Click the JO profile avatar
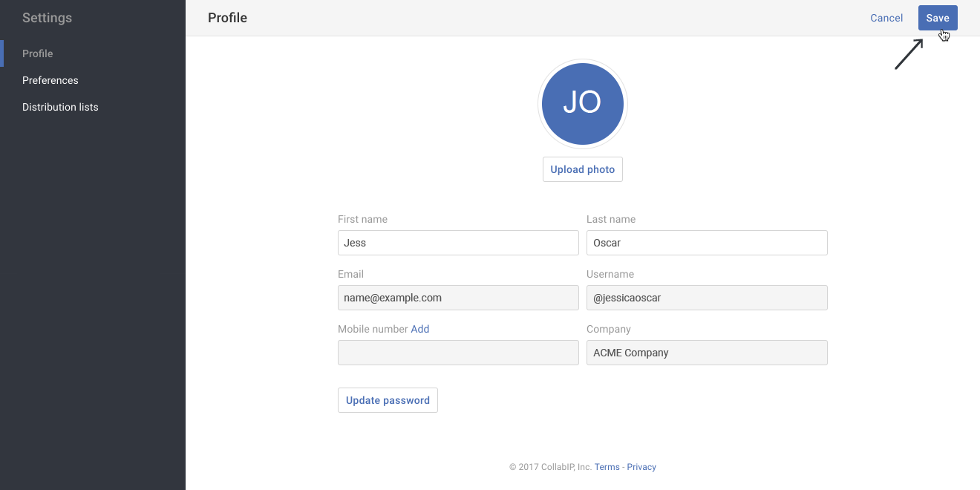Screen dimensions: 980x490 (x=582, y=103)
